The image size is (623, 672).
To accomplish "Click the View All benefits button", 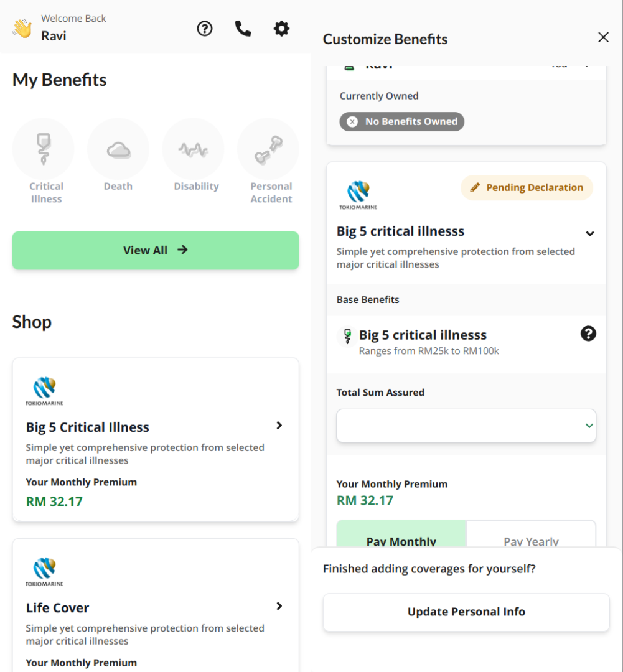I will (x=156, y=250).
